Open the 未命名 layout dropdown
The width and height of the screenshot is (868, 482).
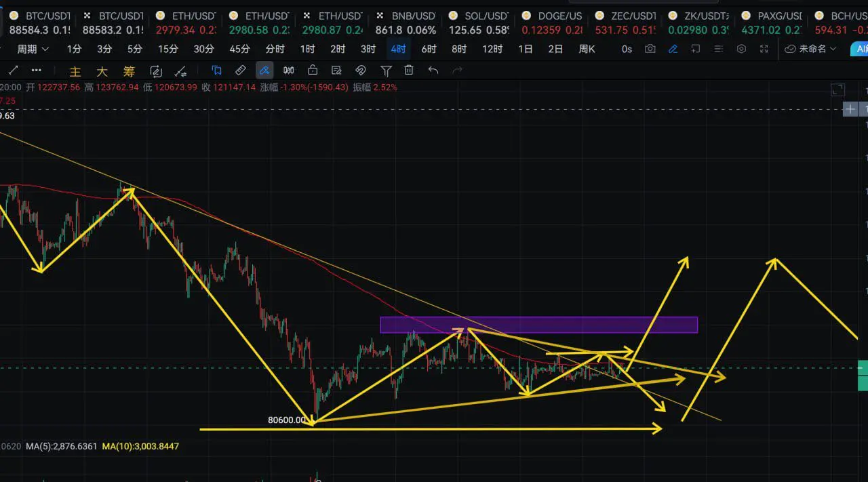point(811,49)
